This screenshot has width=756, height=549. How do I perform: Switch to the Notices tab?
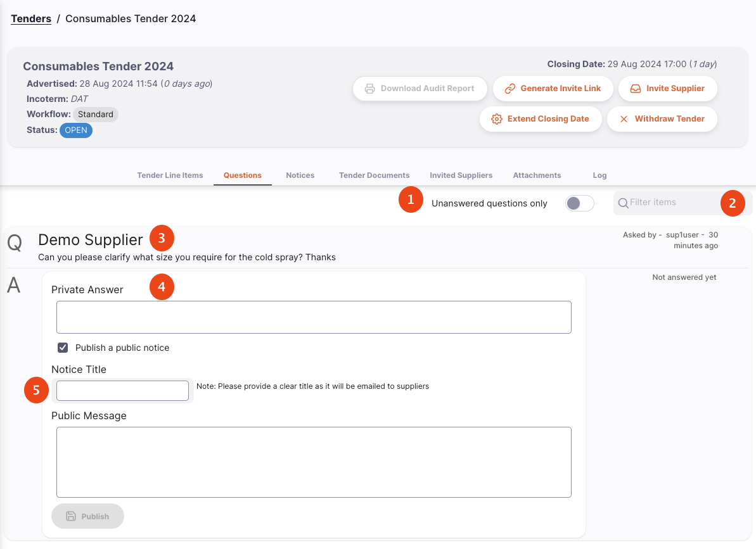coord(300,175)
